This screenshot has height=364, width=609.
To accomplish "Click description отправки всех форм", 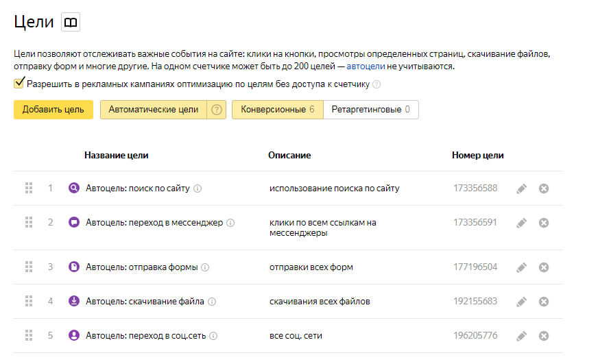I will [311, 267].
